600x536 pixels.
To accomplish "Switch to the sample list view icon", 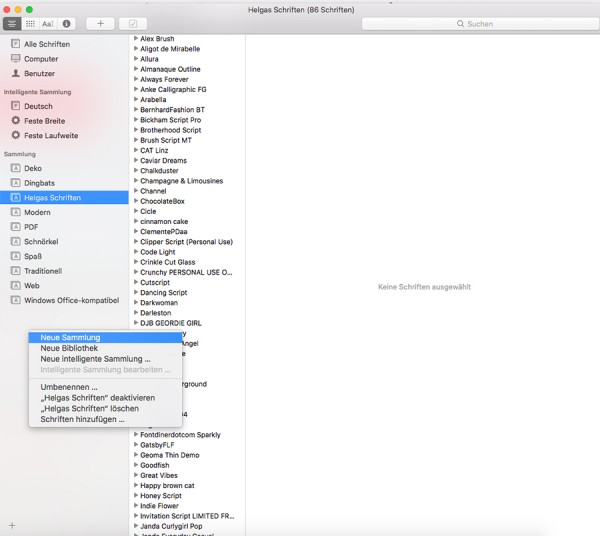I will tap(12, 24).
